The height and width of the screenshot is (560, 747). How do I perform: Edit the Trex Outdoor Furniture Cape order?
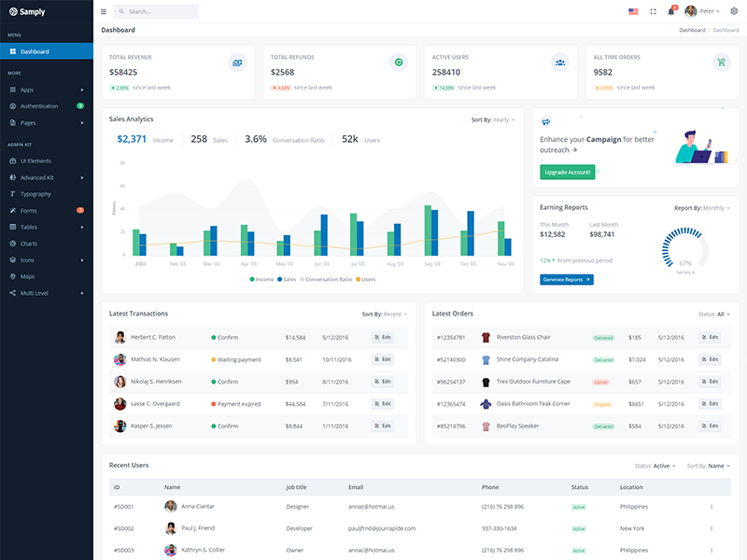pos(710,382)
